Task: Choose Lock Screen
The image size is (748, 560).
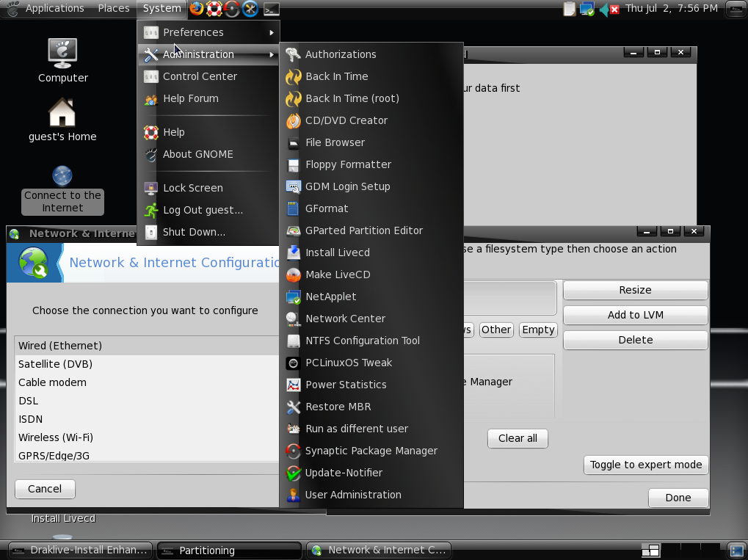Action: coord(209,188)
